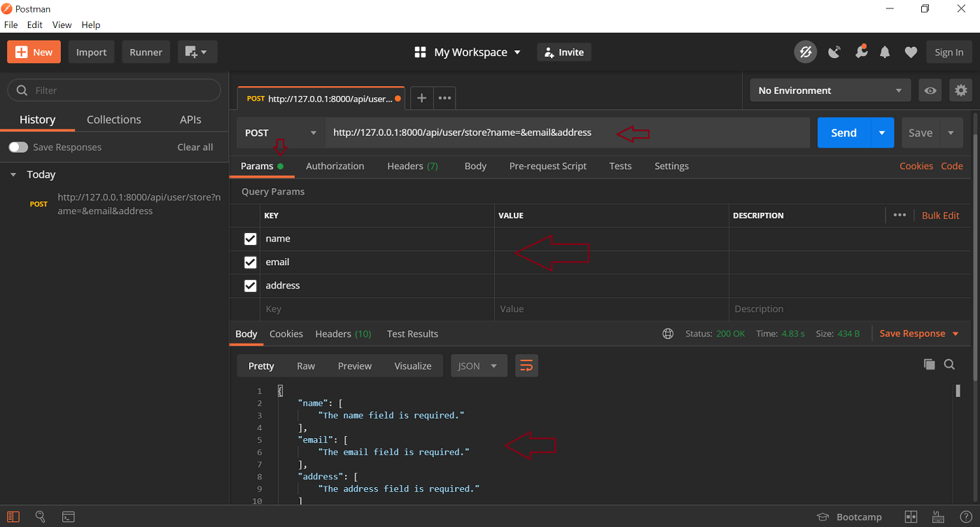980x527 pixels.
Task: Click the Clear all link
Action: pos(195,147)
